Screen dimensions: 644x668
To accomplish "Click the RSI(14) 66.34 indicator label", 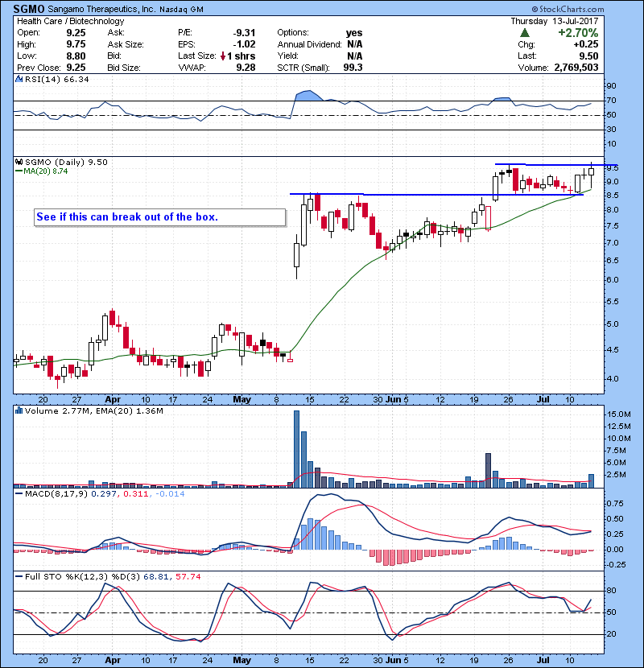I will click(56, 79).
